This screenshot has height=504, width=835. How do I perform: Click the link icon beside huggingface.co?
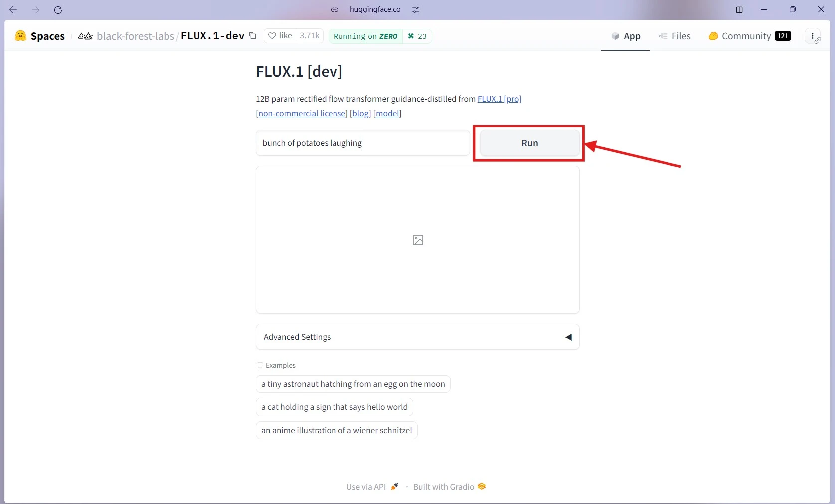[335, 10]
